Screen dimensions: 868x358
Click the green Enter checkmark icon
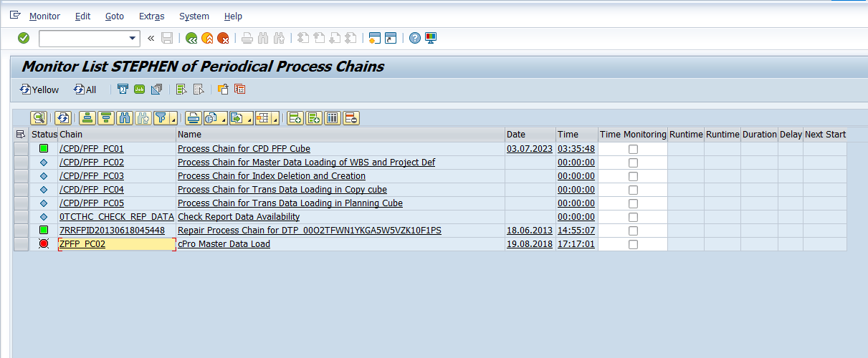pyautogui.click(x=24, y=38)
